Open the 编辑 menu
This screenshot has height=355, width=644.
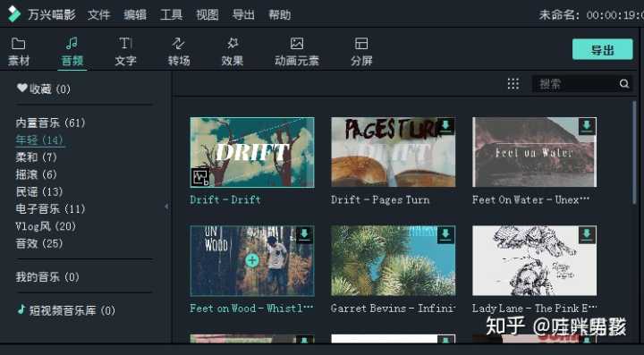pyautogui.click(x=135, y=15)
